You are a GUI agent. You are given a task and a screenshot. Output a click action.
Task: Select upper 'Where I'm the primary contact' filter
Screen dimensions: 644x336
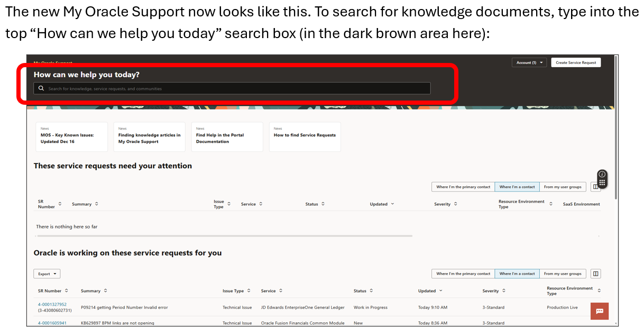pos(463,187)
